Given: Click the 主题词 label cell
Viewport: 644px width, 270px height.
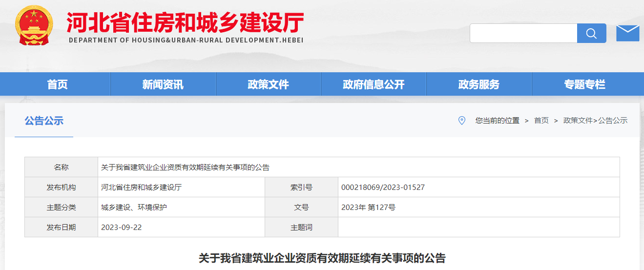Looking at the screenshot, I should coord(301,227).
